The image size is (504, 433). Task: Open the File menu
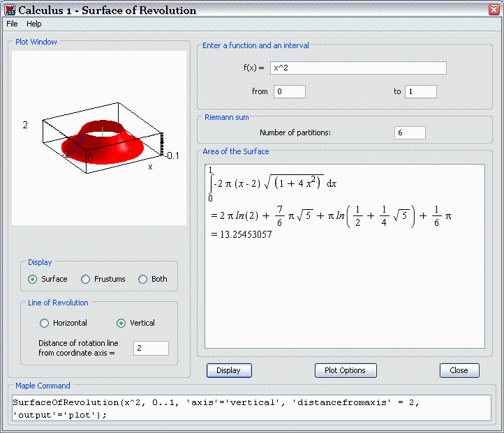point(12,24)
